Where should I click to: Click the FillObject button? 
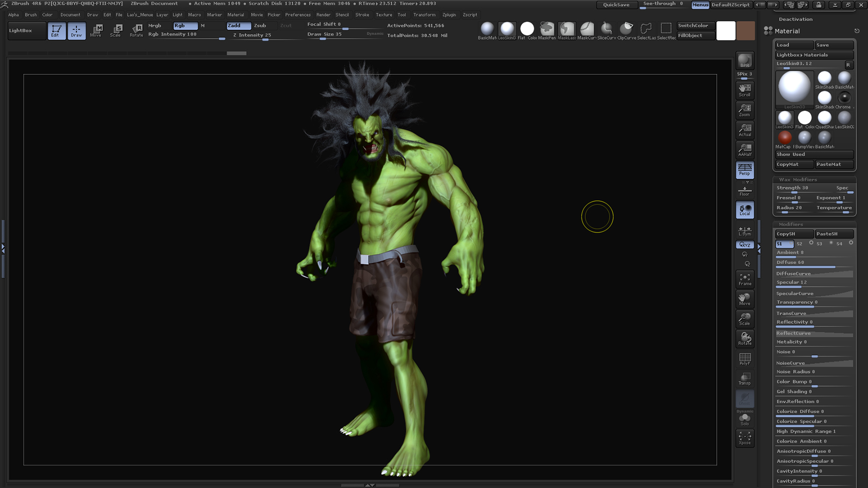click(x=695, y=36)
